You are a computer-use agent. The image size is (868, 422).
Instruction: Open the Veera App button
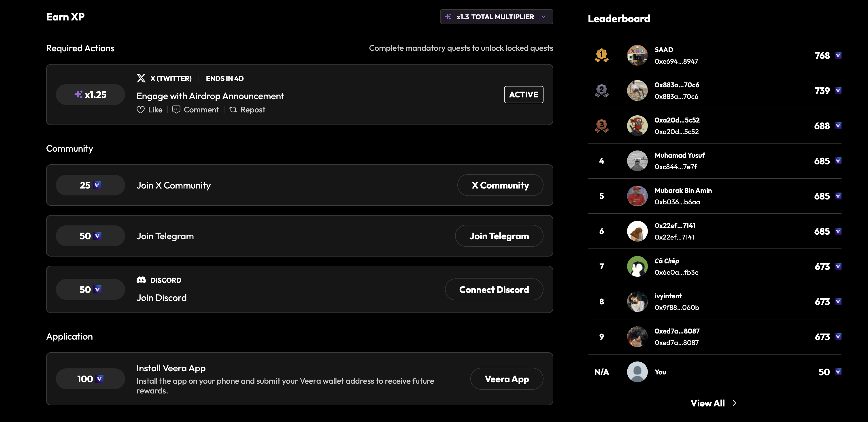coord(506,379)
